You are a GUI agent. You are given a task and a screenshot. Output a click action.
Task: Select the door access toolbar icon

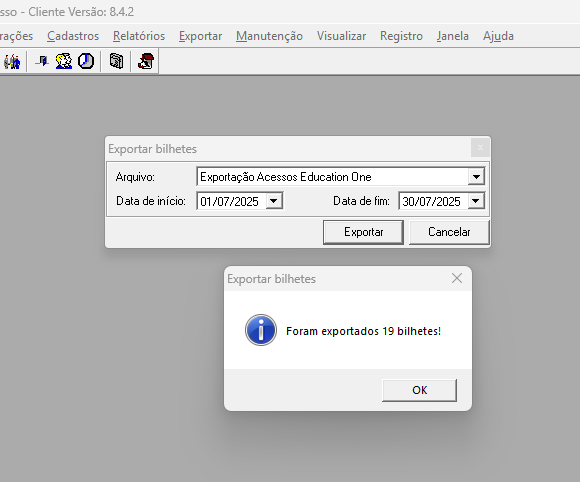click(x=42, y=61)
